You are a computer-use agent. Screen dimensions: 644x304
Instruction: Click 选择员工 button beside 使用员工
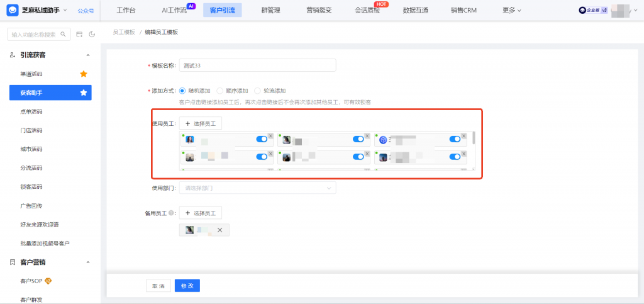click(201, 123)
